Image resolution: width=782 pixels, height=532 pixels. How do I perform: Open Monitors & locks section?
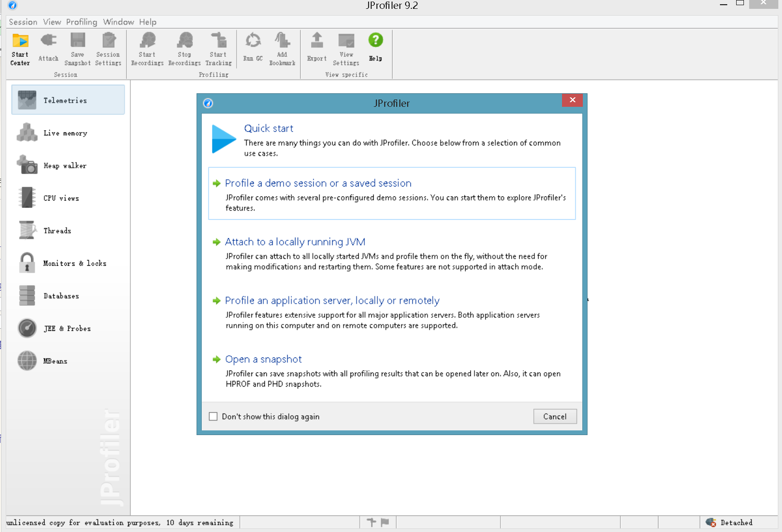pos(68,263)
